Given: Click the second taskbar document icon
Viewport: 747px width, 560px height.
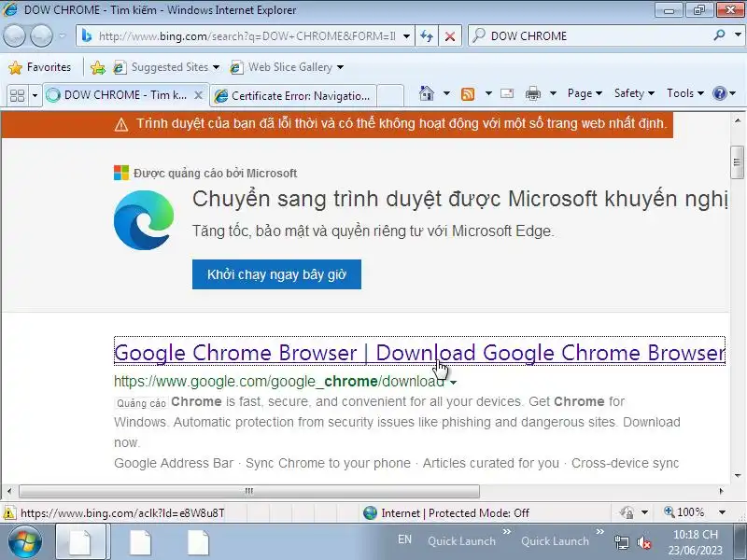Looking at the screenshot, I should [x=141, y=542].
